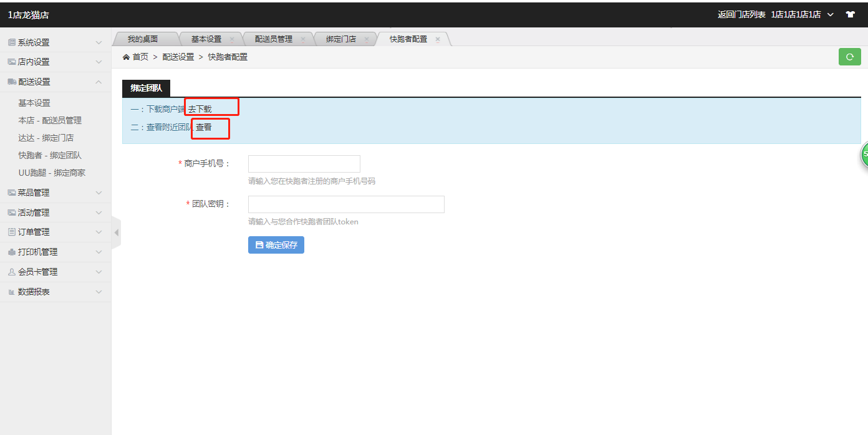Focus the 商户手机号 input field
The image size is (868, 435).
[304, 164]
